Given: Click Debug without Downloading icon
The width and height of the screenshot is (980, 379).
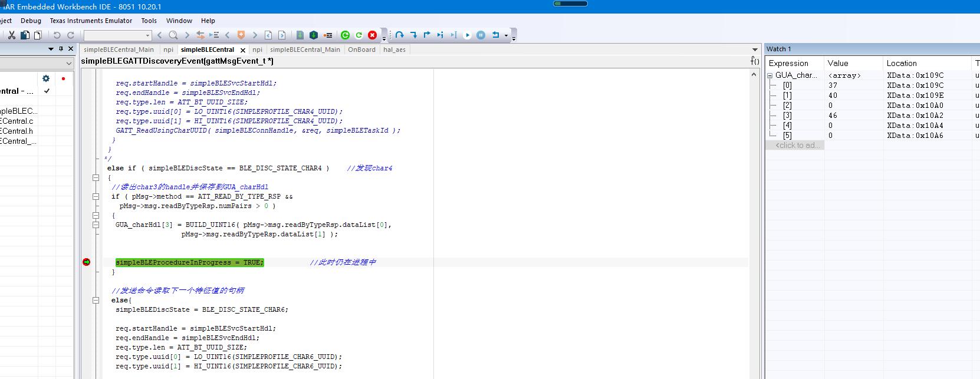Looking at the screenshot, I should (x=359, y=35).
